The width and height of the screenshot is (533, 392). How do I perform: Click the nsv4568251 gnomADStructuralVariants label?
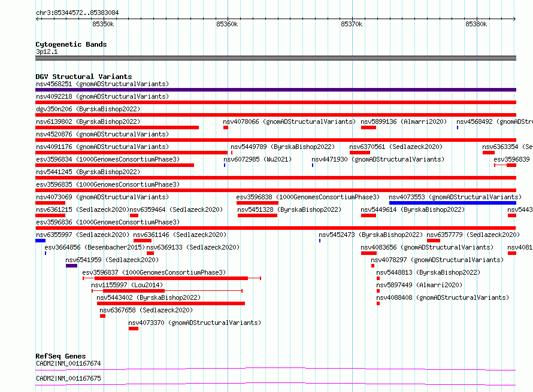click(102, 84)
